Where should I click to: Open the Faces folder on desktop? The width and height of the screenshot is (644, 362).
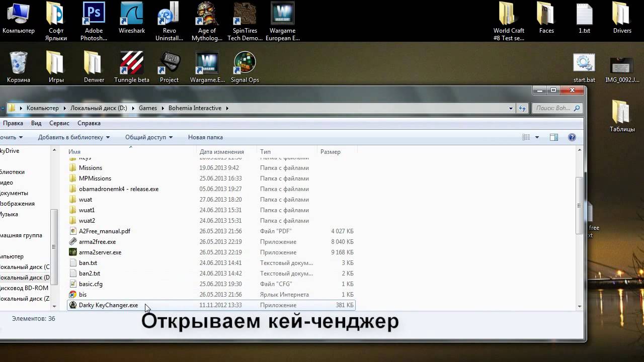pos(546,18)
